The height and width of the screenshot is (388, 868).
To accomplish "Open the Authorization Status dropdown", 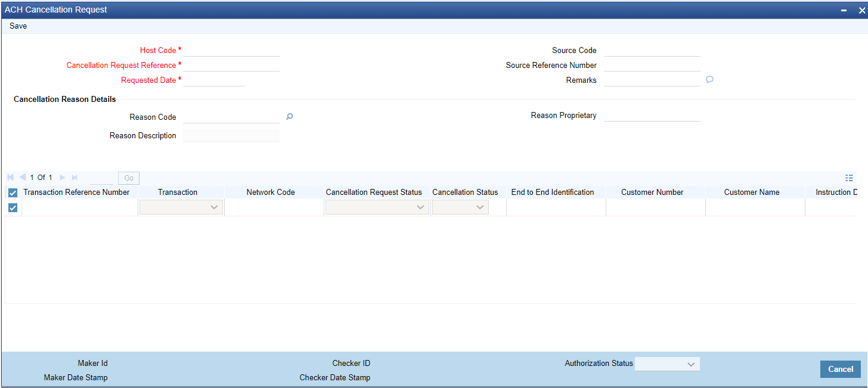I will [x=668, y=364].
